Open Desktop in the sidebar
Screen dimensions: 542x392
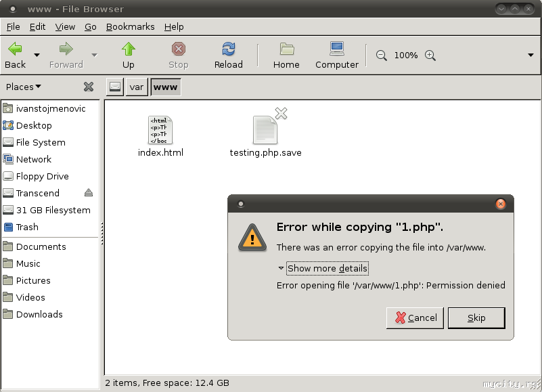pos(50,126)
